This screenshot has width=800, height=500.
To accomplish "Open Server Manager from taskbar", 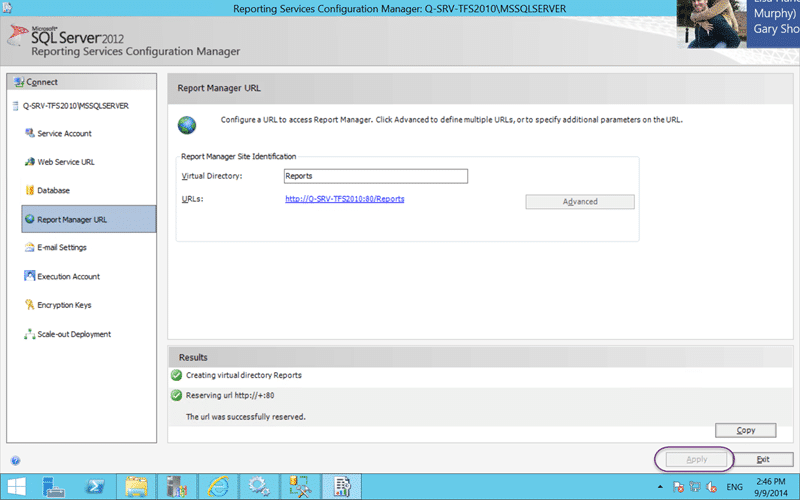I will click(54, 486).
